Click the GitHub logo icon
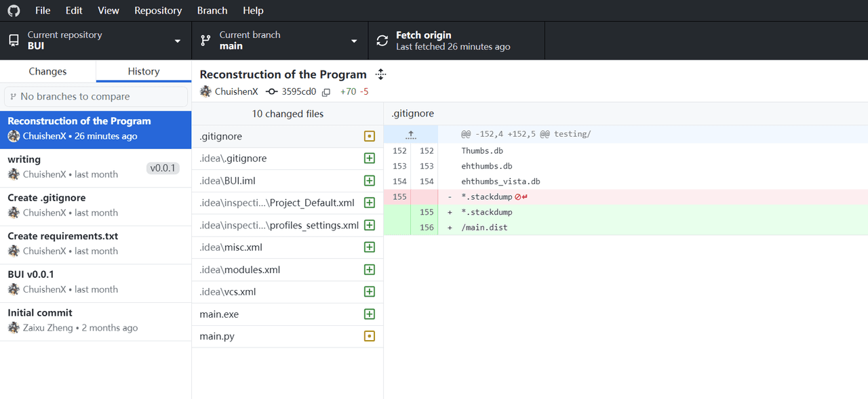Viewport: 868px width, 399px height. coord(14,11)
